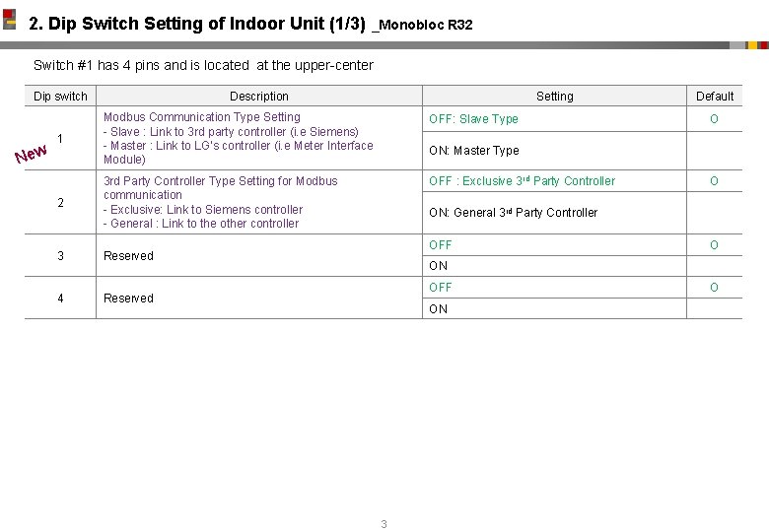The width and height of the screenshot is (769, 532).
Task: Click the "Setting" column header
Action: pos(554,97)
